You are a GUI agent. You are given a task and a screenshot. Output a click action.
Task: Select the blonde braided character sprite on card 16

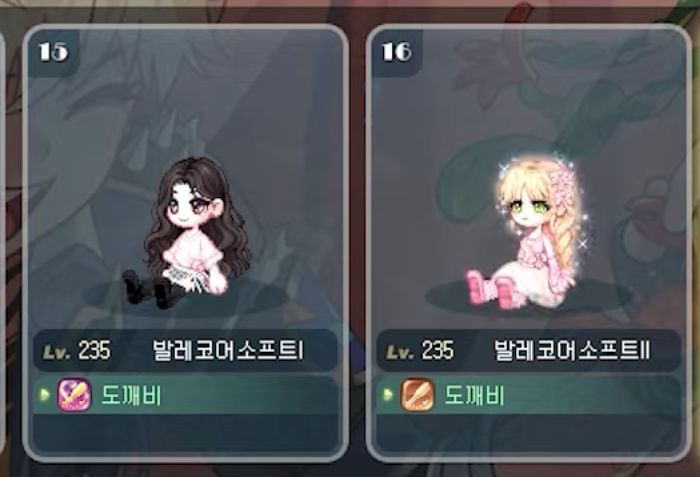[527, 231]
